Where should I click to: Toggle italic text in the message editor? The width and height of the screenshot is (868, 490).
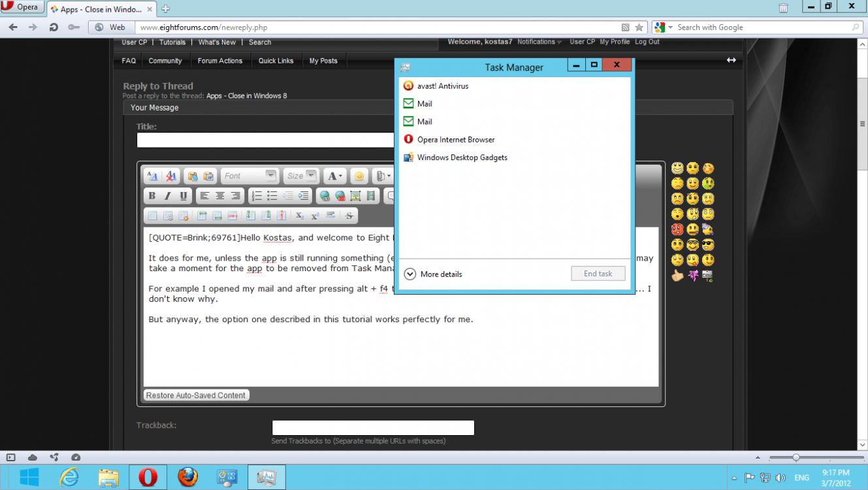click(x=168, y=196)
